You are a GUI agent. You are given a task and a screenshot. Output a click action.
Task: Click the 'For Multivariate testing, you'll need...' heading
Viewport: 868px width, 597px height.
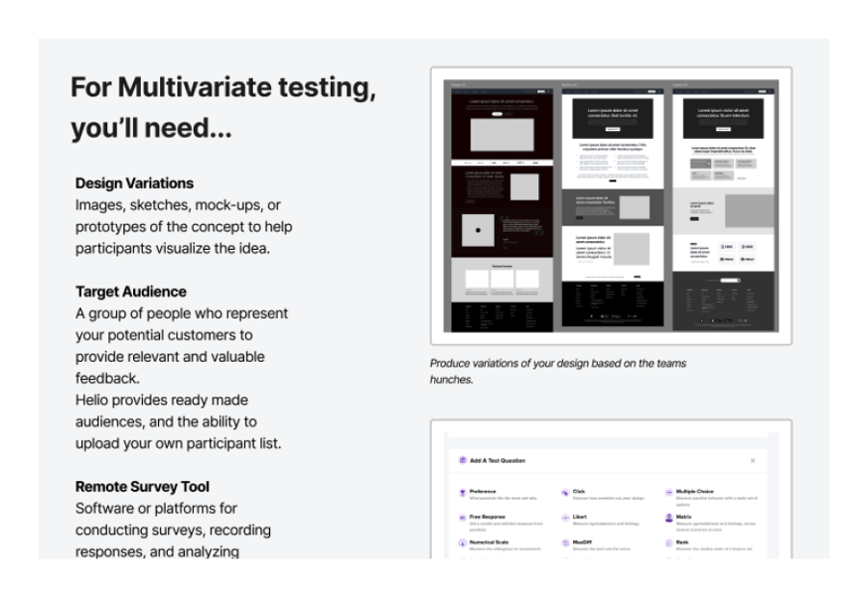pos(223,107)
